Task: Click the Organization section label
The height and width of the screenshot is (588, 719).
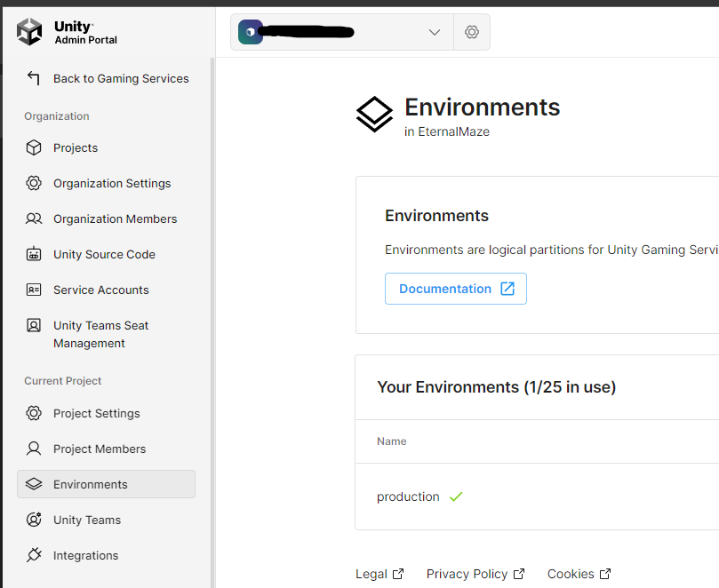Action: [57, 116]
